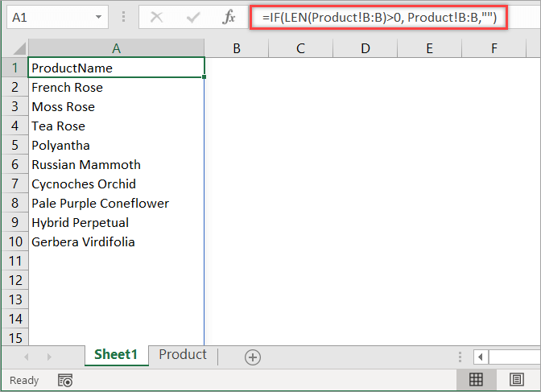Click the formula bar expand dots handle
Image resolution: width=541 pixels, height=392 pixels.
(x=123, y=17)
